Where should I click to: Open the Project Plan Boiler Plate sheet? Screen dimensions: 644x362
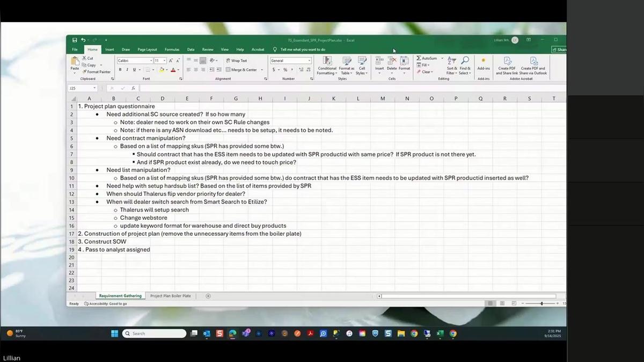coord(171,295)
